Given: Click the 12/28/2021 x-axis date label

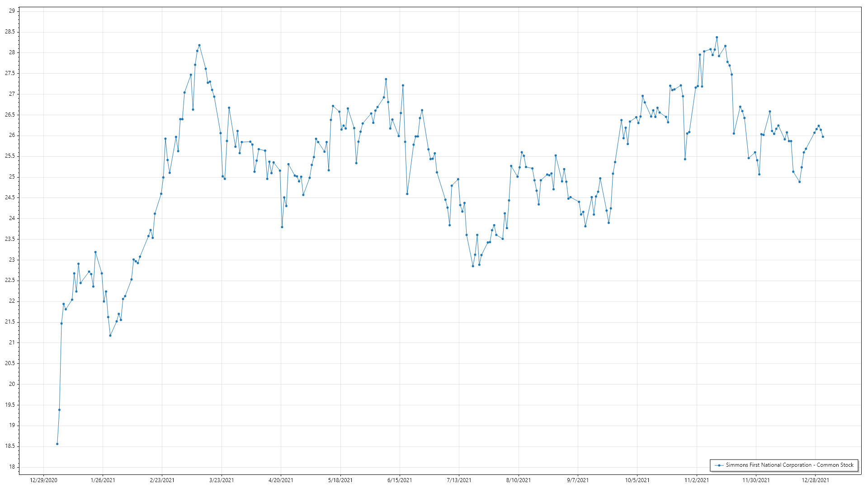Looking at the screenshot, I should [816, 480].
